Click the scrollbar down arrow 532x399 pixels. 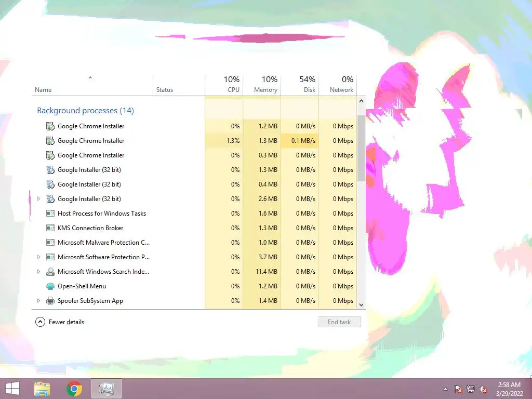(x=362, y=304)
